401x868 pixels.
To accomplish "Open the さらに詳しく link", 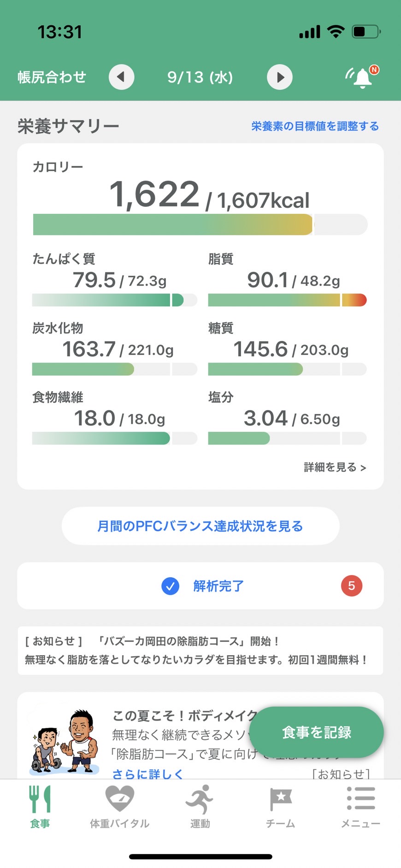I will pos(147,774).
